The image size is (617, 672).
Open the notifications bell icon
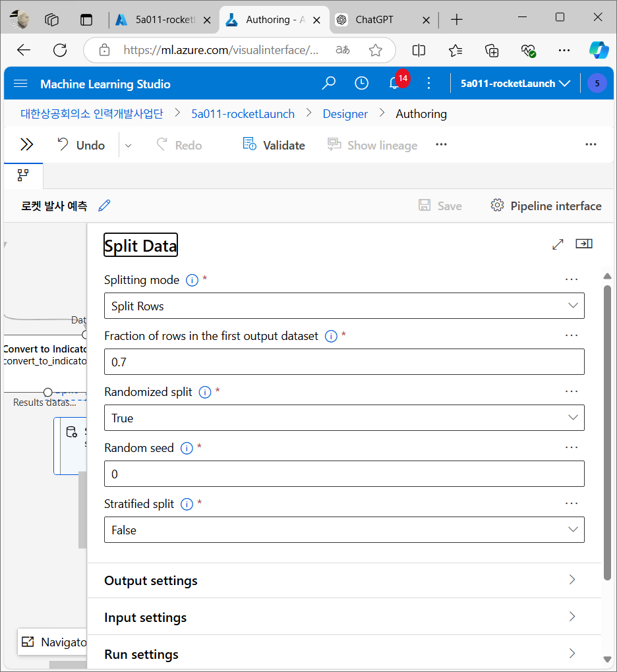click(x=394, y=83)
